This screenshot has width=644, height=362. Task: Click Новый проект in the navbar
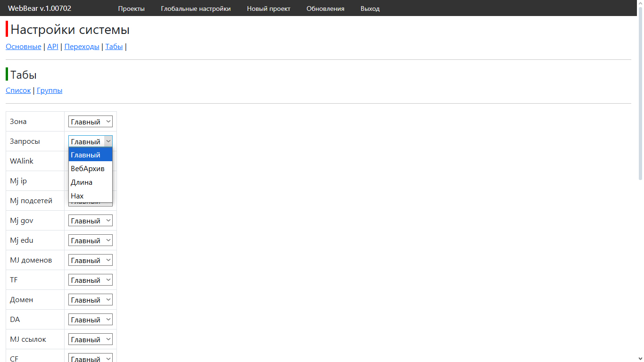[268, 8]
